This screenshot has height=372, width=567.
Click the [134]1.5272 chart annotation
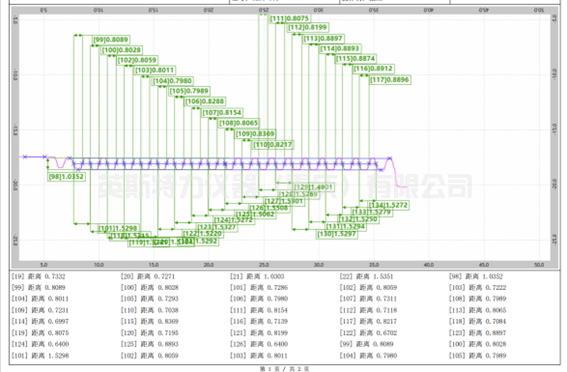click(x=388, y=205)
